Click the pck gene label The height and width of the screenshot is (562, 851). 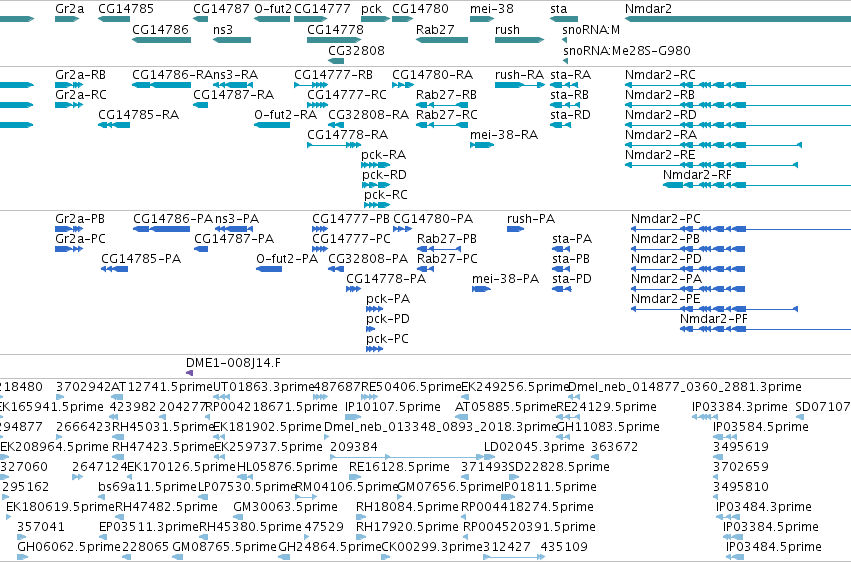371,9
